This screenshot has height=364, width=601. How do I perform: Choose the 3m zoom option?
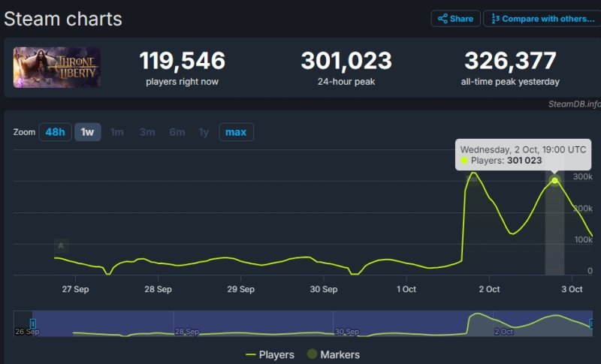pos(146,132)
